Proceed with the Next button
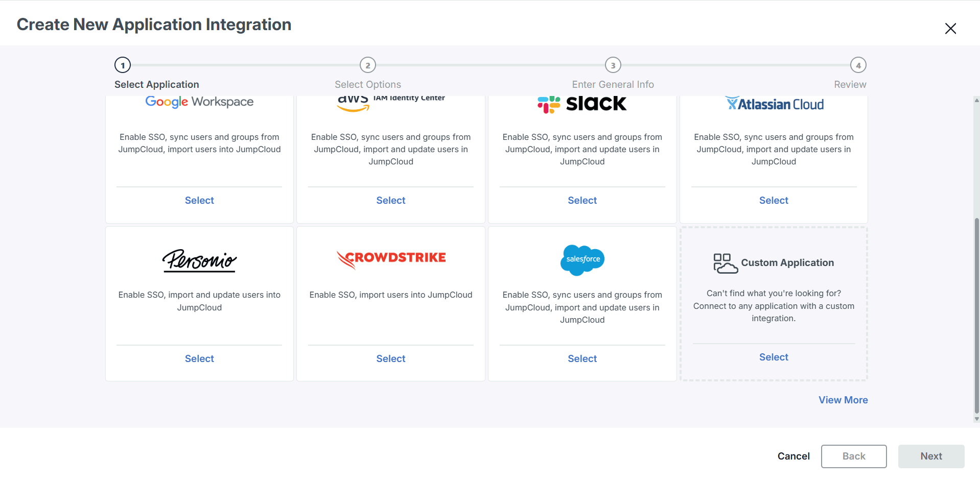The height and width of the screenshot is (483, 980). (x=931, y=456)
